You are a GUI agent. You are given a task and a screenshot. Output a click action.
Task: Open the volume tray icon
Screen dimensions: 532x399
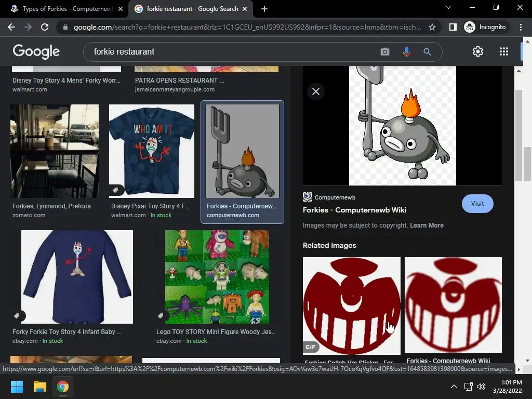(481, 387)
